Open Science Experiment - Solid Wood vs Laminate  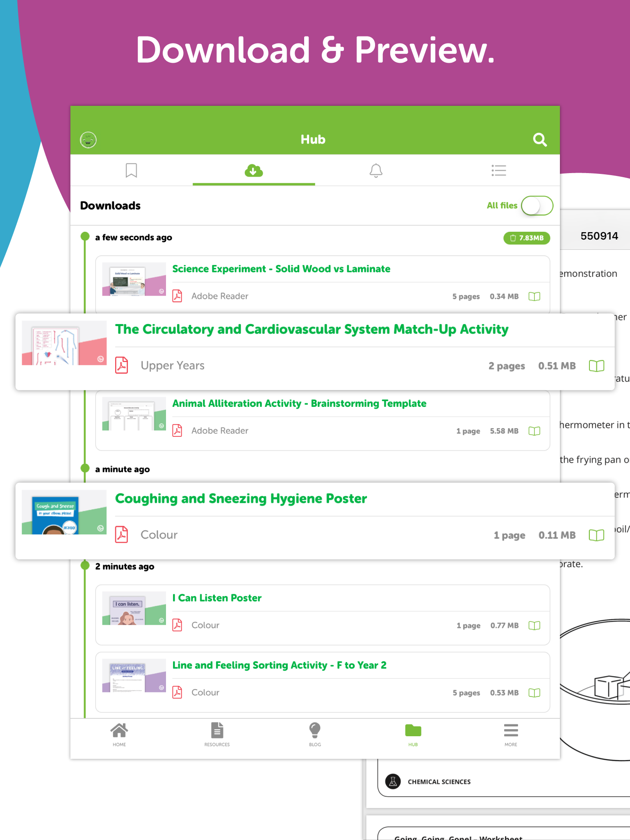coord(281,269)
